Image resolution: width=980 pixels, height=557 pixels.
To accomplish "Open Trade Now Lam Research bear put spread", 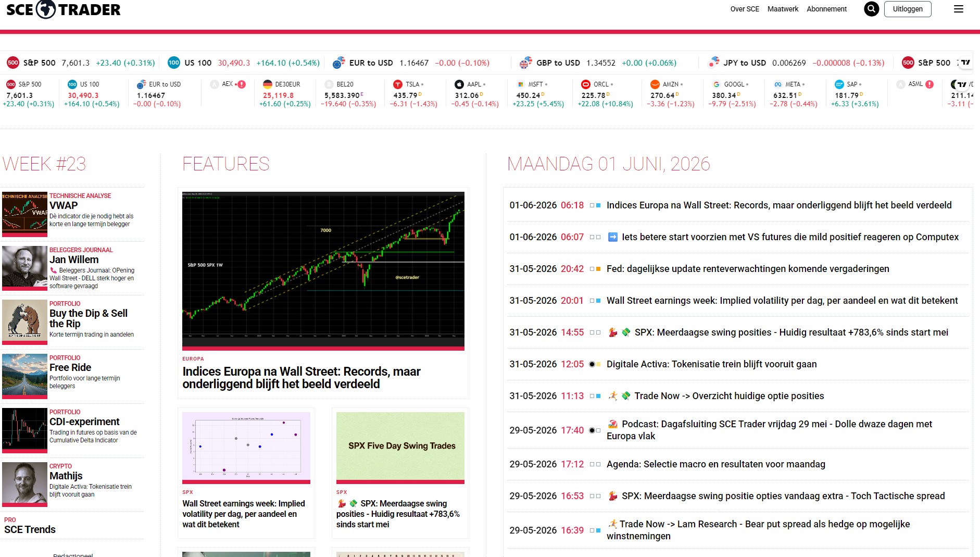I will 759,530.
